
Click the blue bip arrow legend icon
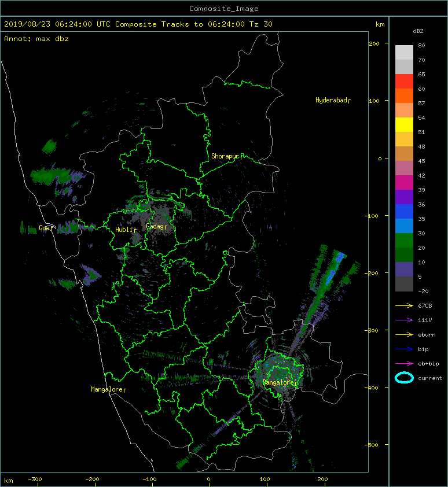[404, 349]
